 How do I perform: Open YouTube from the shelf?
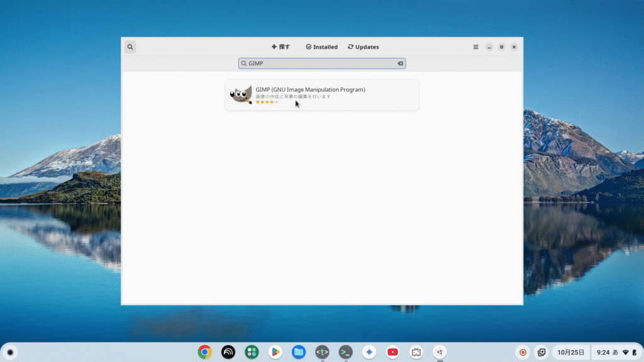coord(393,352)
